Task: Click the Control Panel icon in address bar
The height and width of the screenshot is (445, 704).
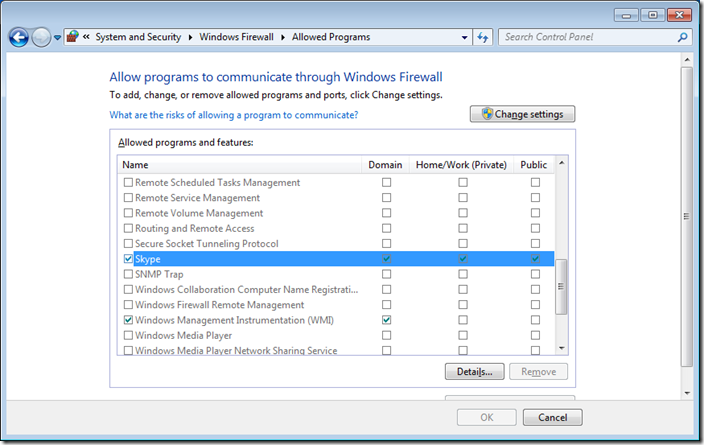Action: (x=73, y=37)
